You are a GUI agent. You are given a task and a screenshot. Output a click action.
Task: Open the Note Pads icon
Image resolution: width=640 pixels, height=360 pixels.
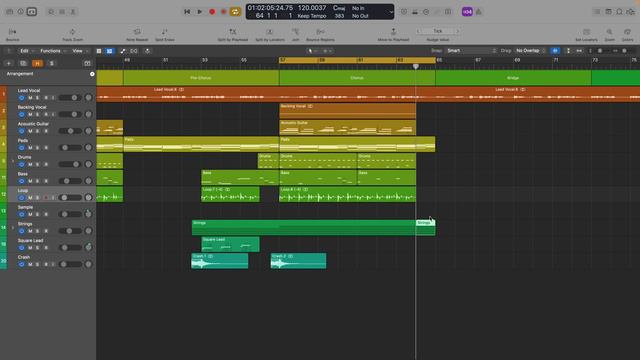[609, 12]
